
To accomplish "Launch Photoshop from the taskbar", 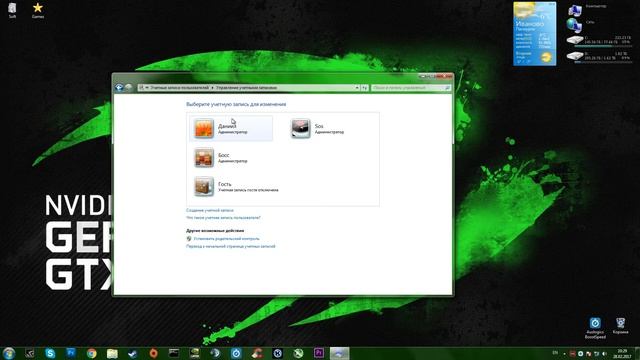I will pyautogui.click(x=71, y=353).
